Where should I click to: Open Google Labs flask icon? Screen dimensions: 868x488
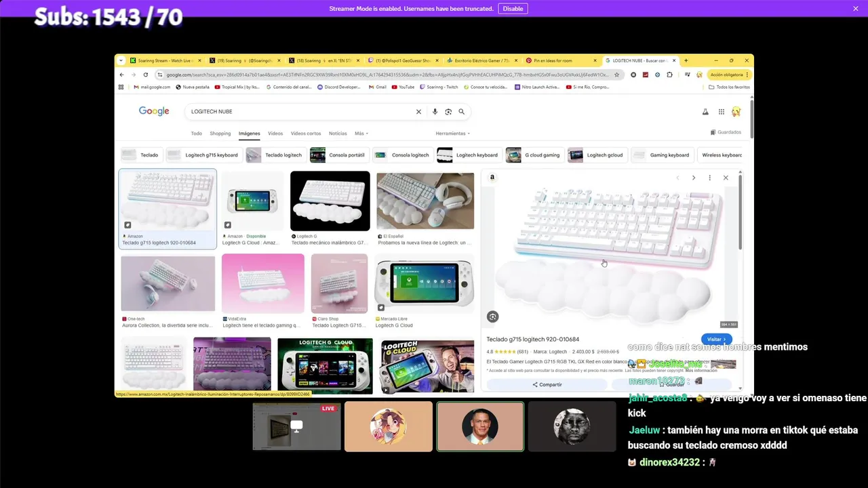tap(705, 112)
